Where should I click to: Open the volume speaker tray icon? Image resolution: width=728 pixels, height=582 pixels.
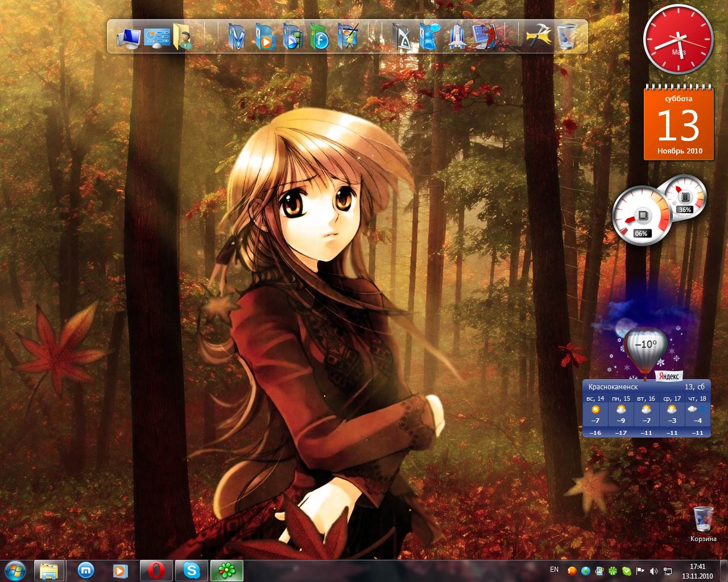653,571
